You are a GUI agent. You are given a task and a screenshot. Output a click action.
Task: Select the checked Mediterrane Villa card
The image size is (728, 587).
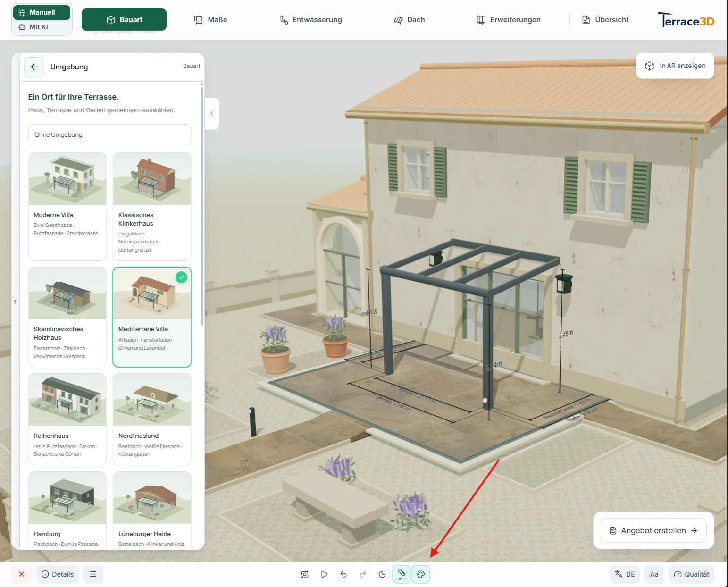point(152,317)
